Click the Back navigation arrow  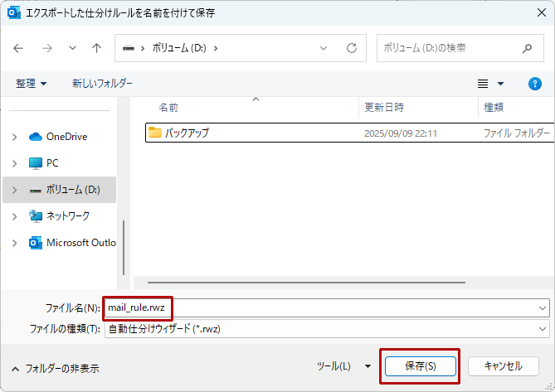19,48
